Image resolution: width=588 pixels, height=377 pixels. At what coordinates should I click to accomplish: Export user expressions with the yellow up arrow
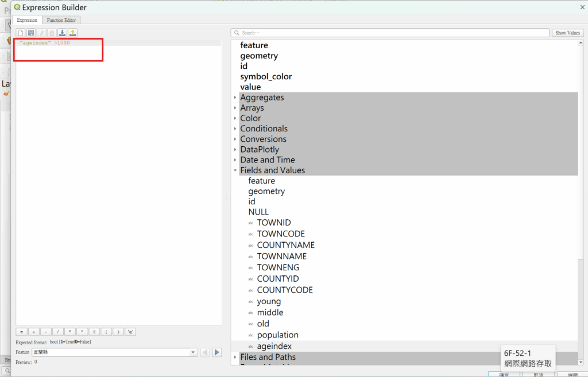73,33
